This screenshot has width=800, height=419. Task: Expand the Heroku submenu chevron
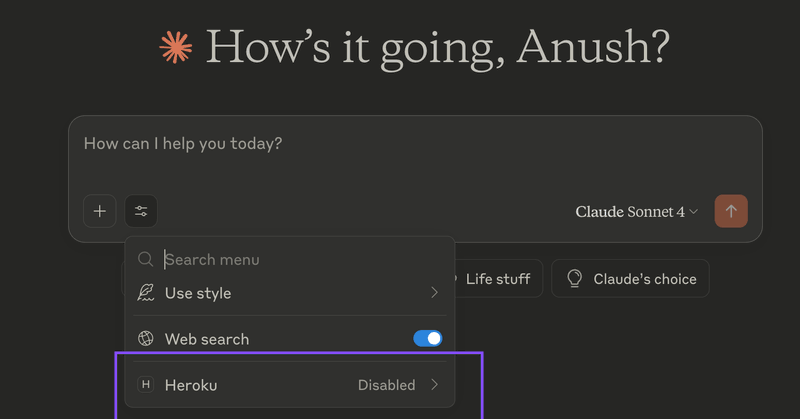point(434,384)
